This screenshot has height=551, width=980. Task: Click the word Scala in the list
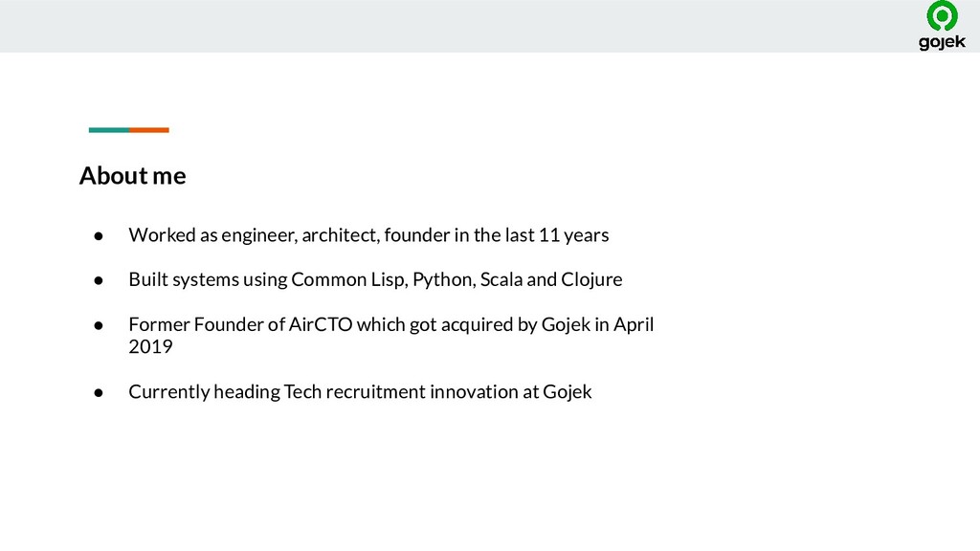tap(501, 279)
